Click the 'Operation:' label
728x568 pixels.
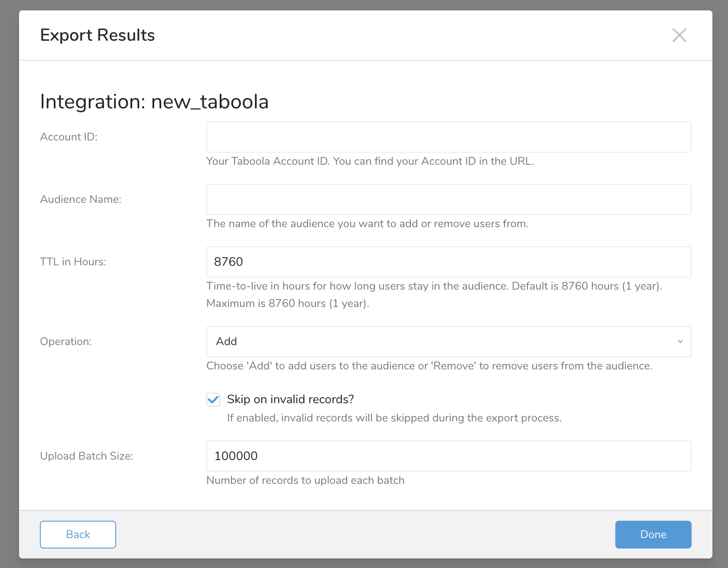[x=66, y=342]
